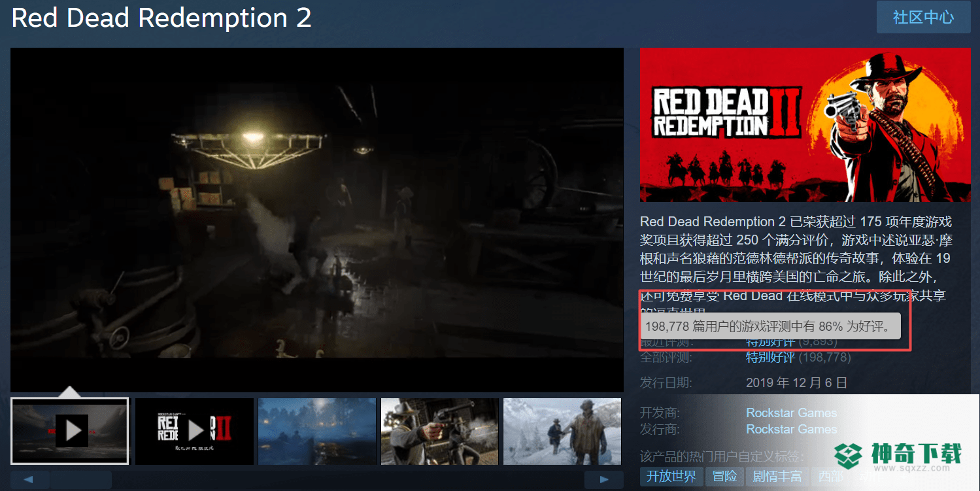This screenshot has height=491, width=980.
Task: Open the Rockstar Games link beside 发行商
Action: coord(791,430)
